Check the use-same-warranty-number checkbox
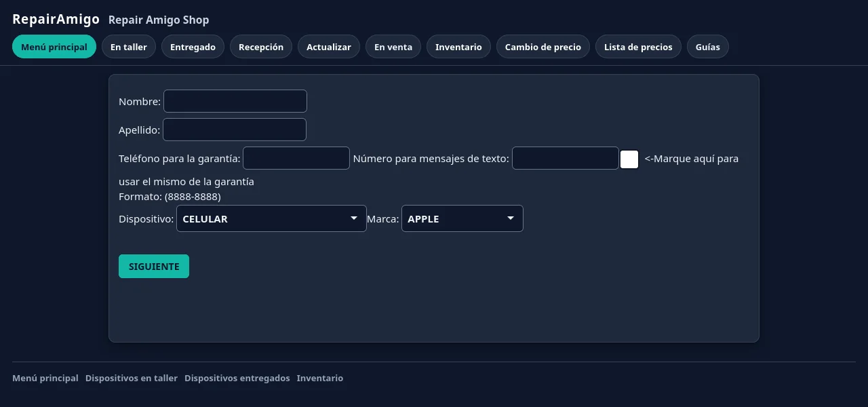This screenshot has height=407, width=868. pos(629,159)
